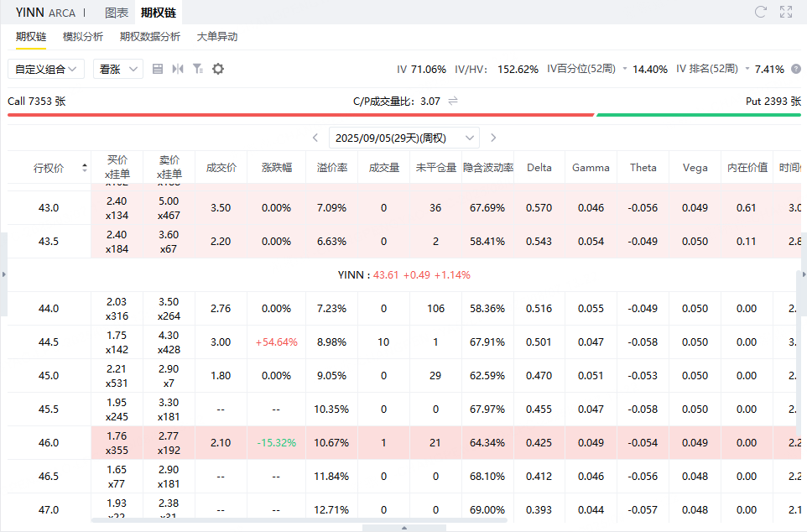
Task: Click the 隐含波动率 column header
Action: pyautogui.click(x=488, y=167)
